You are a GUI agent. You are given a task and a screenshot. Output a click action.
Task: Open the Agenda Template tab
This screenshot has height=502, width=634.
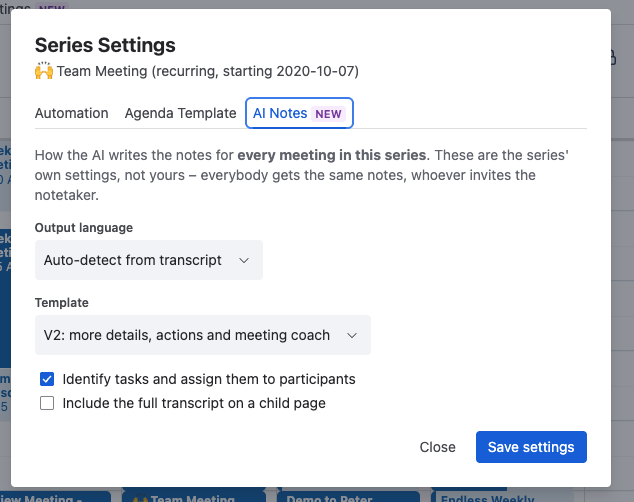pos(180,113)
